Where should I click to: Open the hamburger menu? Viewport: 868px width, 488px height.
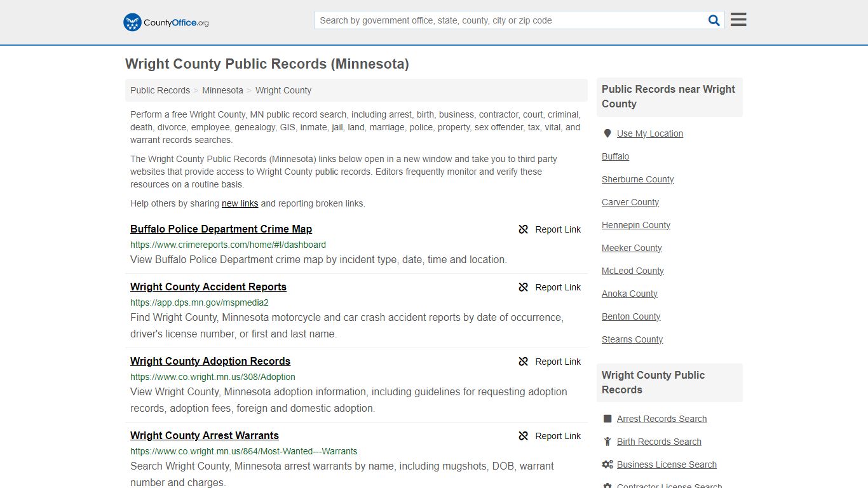click(738, 20)
